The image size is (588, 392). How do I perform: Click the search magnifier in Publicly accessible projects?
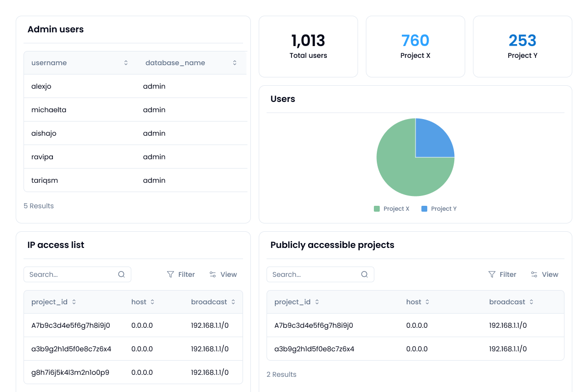pos(365,274)
